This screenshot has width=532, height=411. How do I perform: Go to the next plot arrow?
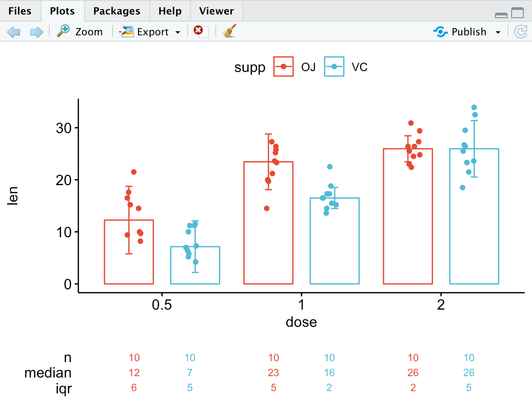click(x=36, y=32)
